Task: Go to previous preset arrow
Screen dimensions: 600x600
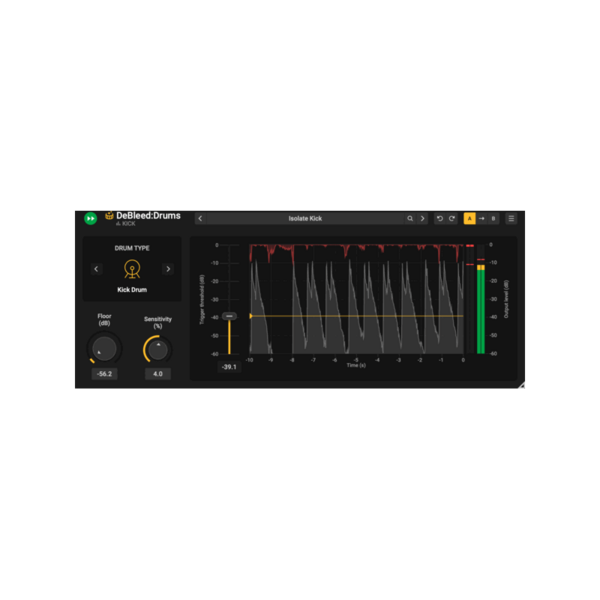Action: click(x=201, y=218)
